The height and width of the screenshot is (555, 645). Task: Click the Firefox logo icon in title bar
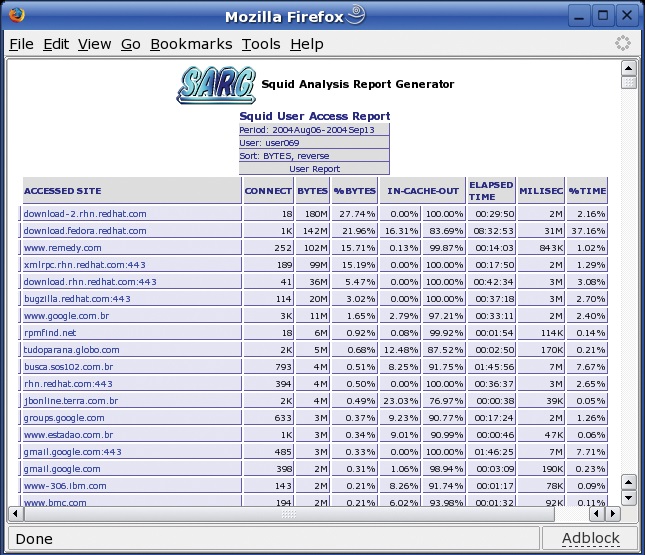click(x=16, y=15)
